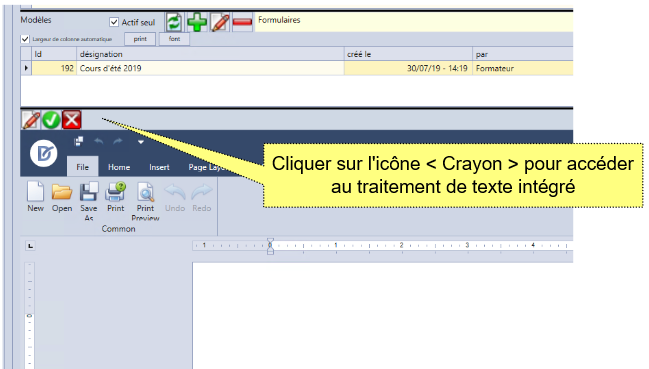Click the quick access save-all icon in the editor title bar
The height and width of the screenshot is (369, 649).
78,141
